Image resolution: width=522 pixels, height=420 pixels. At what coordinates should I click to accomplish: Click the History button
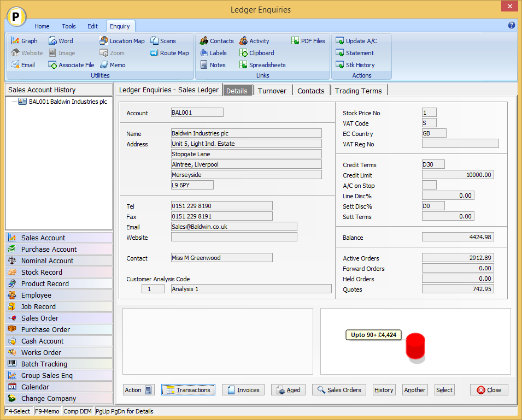pos(384,390)
